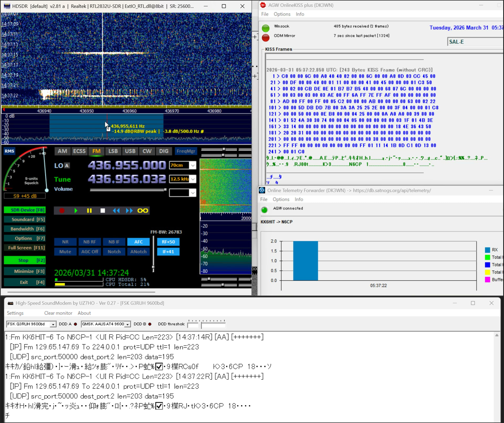Screen dimensions: 504x423
Task: Click the red record button
Action: tap(62, 211)
